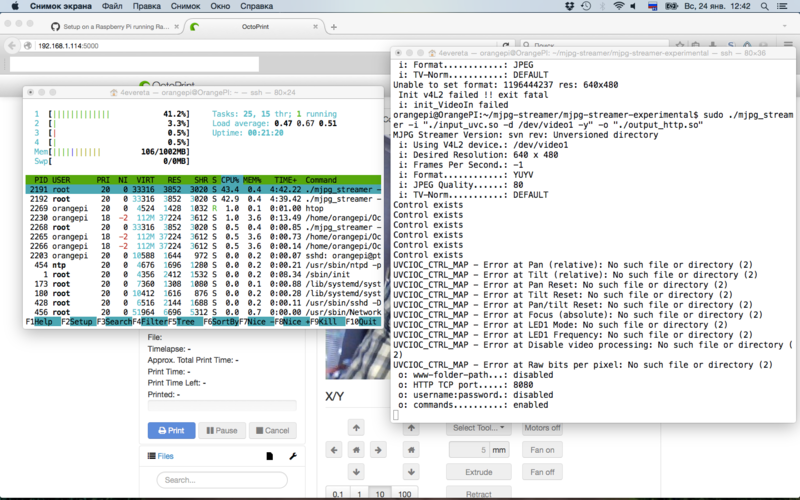Click the Motors off button
This screenshot has width=800, height=500.
pos(542,428)
